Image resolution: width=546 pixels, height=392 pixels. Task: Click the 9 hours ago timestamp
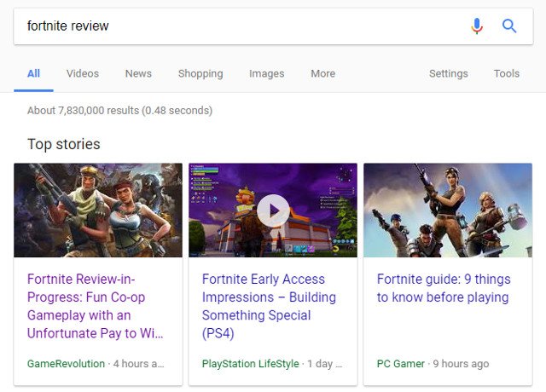point(461,364)
